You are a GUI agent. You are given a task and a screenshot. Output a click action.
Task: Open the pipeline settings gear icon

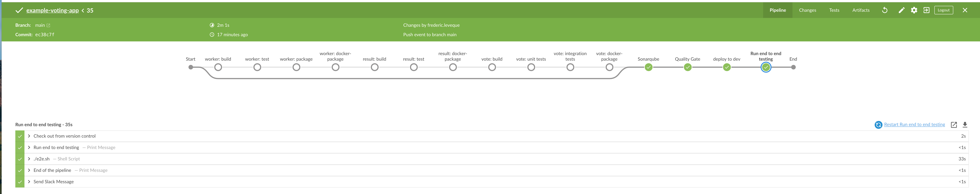point(914,10)
